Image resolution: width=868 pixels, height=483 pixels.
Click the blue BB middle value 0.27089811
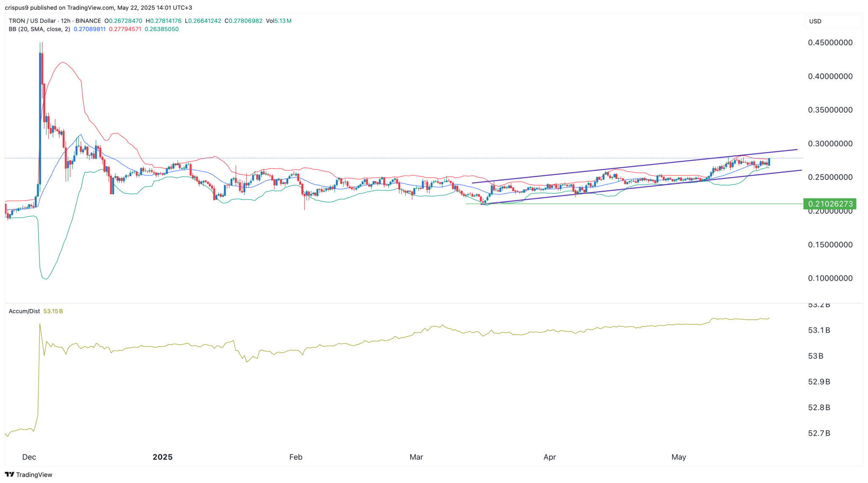click(89, 29)
